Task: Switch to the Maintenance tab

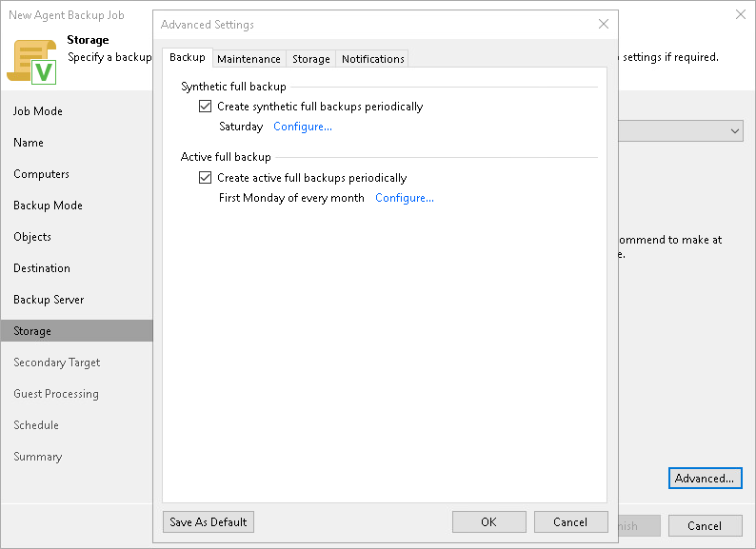Action: pyautogui.click(x=249, y=59)
